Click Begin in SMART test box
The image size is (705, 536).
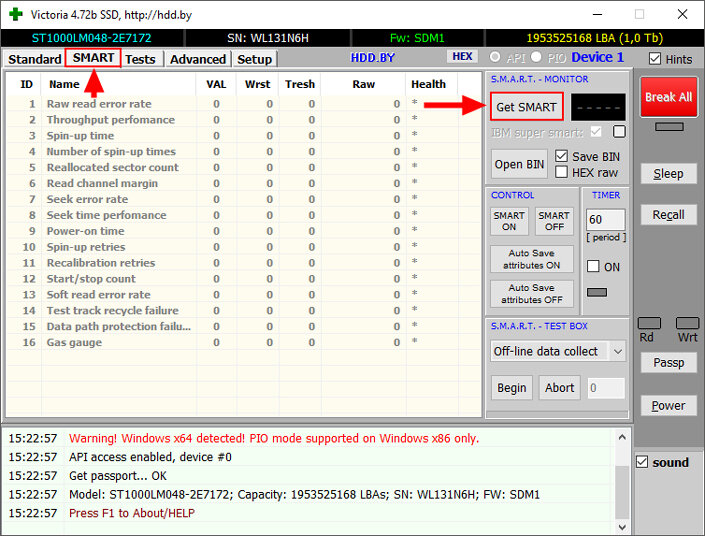click(512, 388)
